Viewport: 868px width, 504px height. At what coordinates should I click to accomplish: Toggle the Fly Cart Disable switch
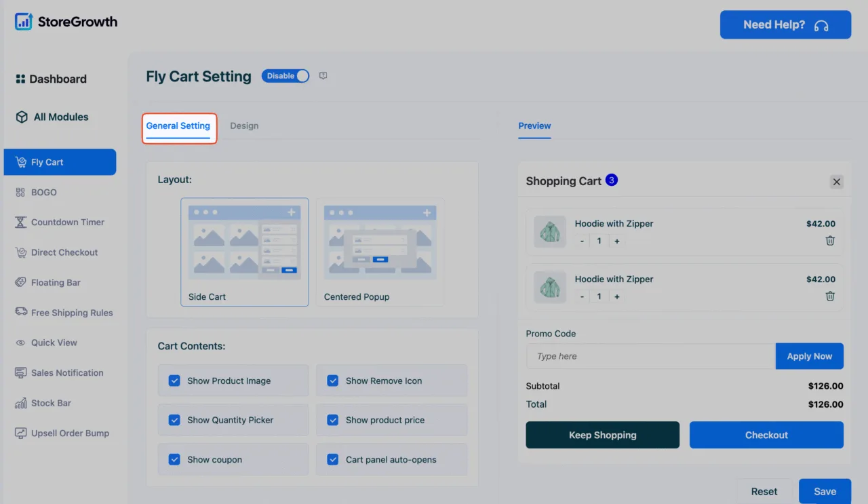tap(285, 76)
